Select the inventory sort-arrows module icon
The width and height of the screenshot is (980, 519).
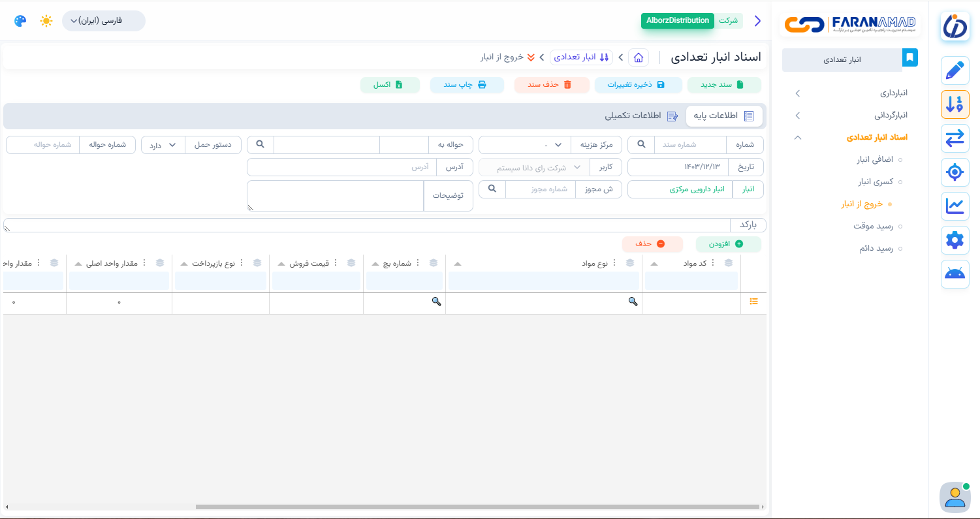(955, 104)
